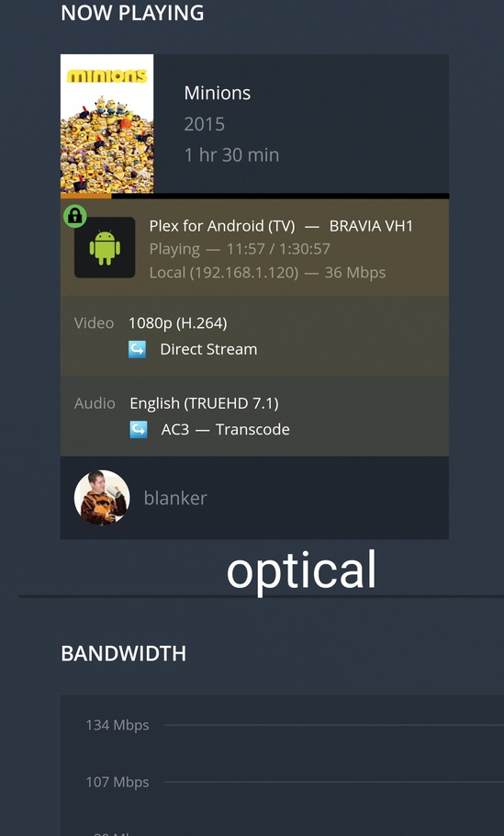
Task: Open the Minions movie poster
Action: point(107,123)
